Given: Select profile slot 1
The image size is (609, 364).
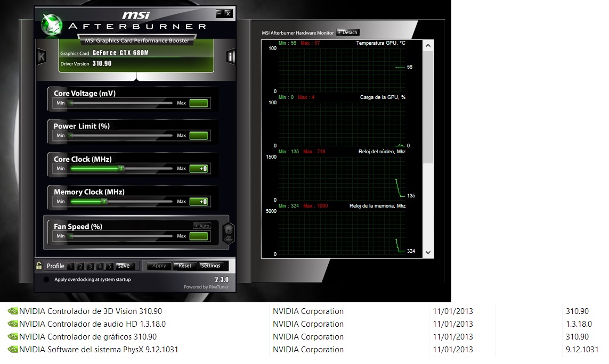Looking at the screenshot, I should [x=71, y=266].
